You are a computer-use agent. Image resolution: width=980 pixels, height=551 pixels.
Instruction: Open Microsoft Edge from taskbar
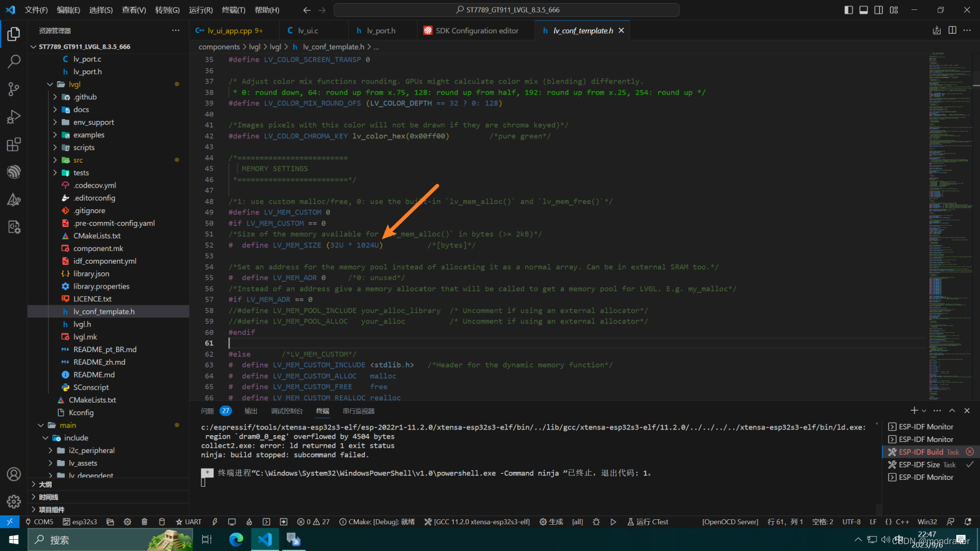[236, 539]
